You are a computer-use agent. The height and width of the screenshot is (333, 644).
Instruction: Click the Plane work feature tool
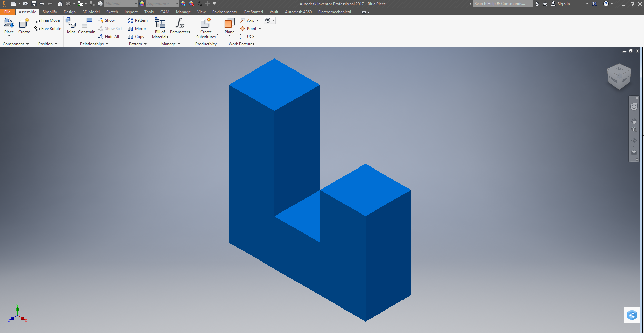[229, 23]
